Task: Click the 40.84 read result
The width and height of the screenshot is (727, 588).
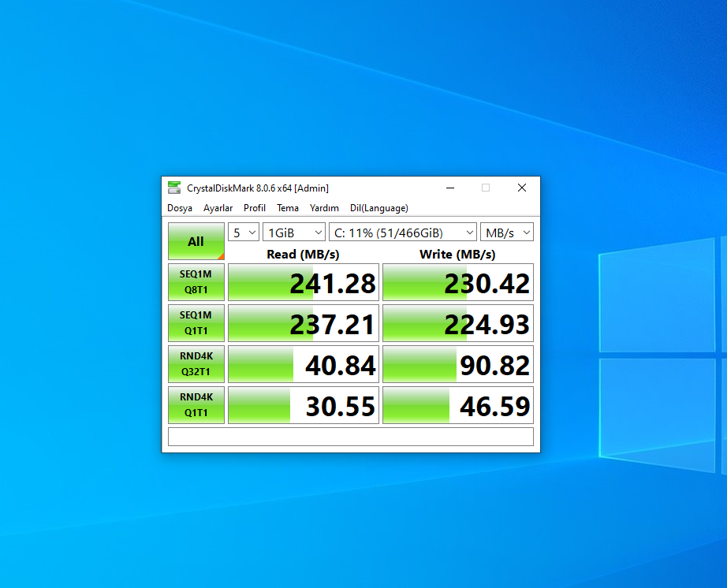Action: (304, 364)
